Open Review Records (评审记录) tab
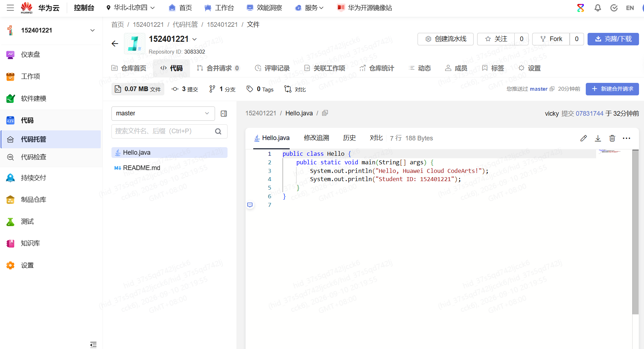The image size is (644, 349). pyautogui.click(x=272, y=68)
